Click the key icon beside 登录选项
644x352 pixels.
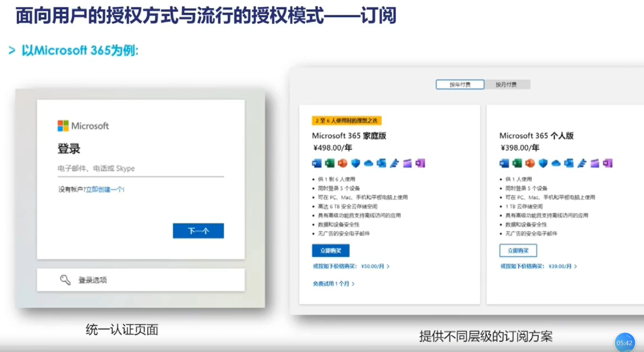pos(65,280)
